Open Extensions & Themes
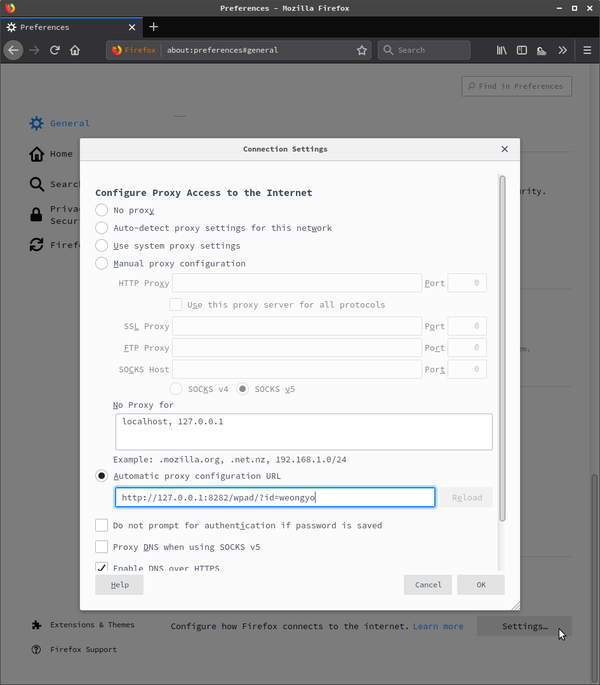Screen dimensions: 600x685 pyautogui.click(x=83, y=625)
